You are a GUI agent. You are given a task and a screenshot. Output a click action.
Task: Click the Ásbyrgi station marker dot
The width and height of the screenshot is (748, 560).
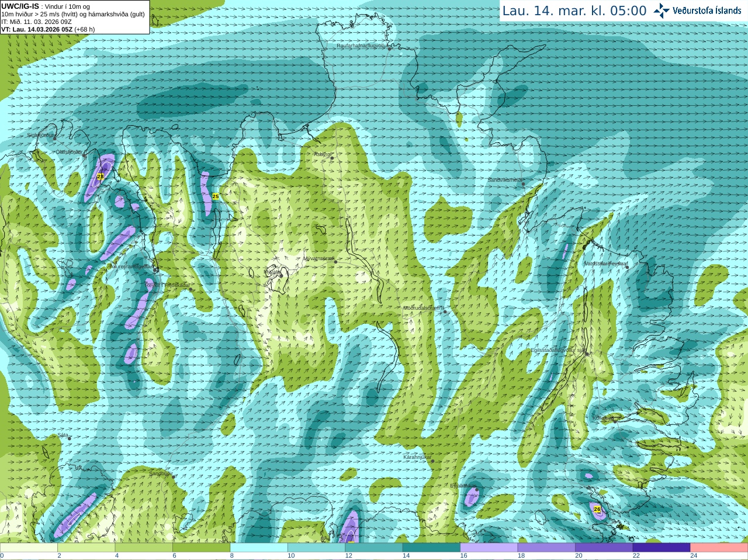tap(332, 158)
